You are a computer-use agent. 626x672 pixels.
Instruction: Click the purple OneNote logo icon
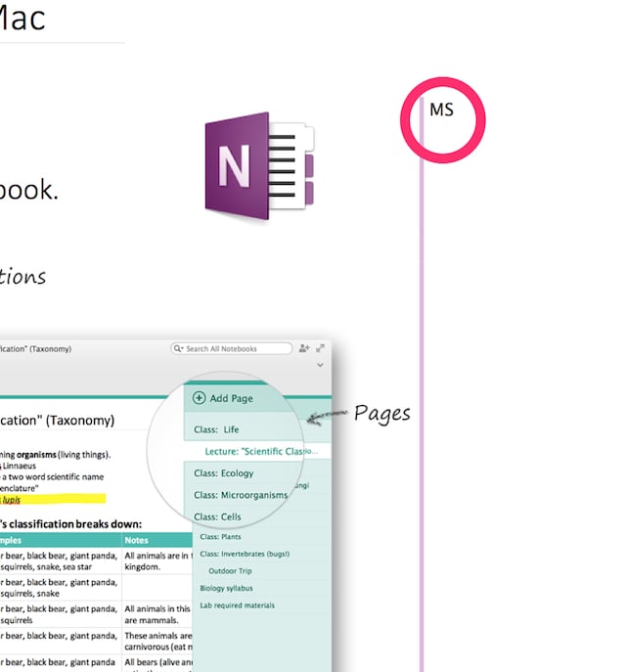pos(259,166)
